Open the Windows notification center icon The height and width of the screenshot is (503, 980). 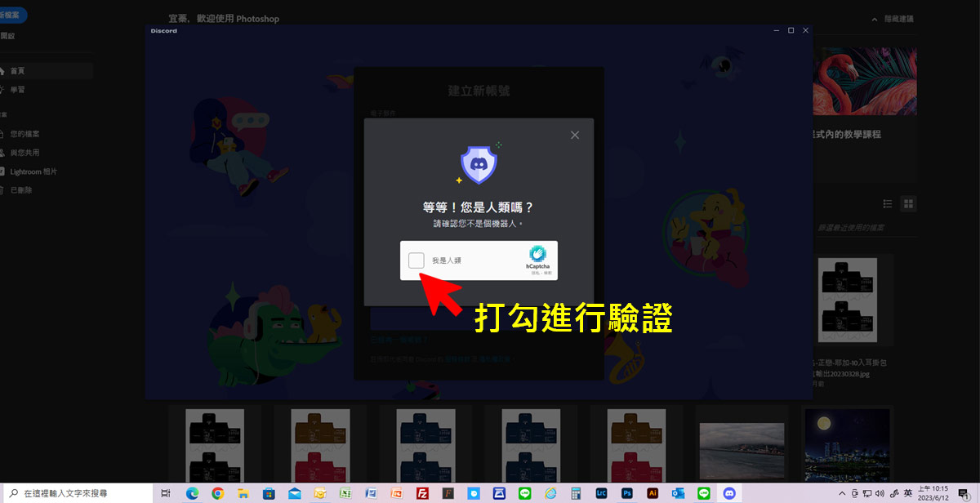click(963, 493)
